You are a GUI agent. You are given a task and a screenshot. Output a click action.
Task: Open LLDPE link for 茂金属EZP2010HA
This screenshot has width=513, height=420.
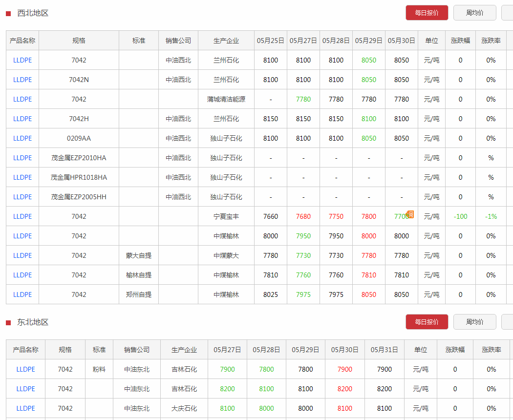pos(22,158)
